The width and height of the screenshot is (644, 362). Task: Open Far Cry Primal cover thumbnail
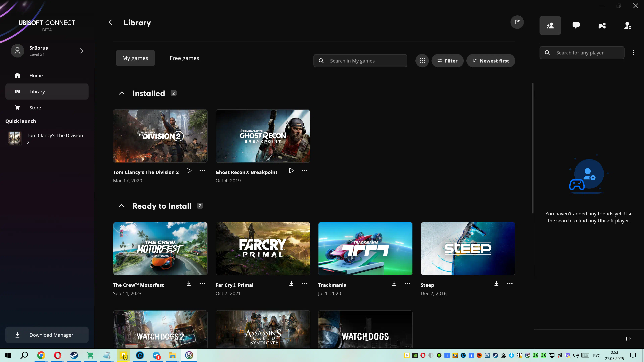pyautogui.click(x=263, y=249)
